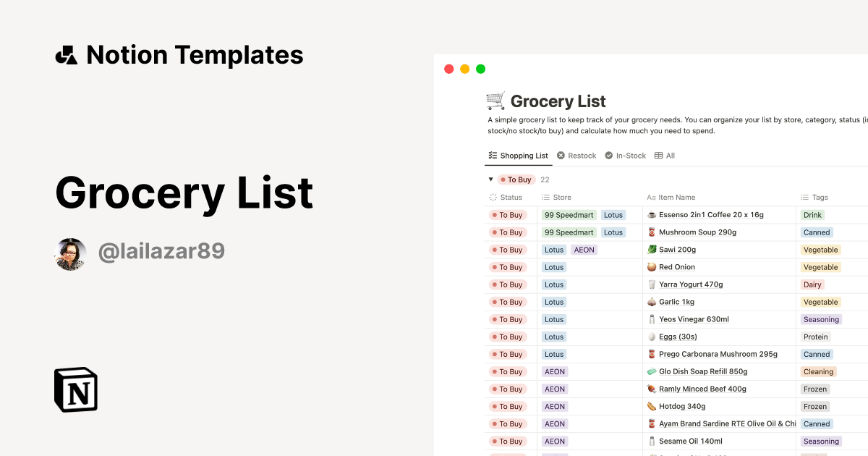Click the soap icon beside Glo Dish Soap

pyautogui.click(x=652, y=371)
